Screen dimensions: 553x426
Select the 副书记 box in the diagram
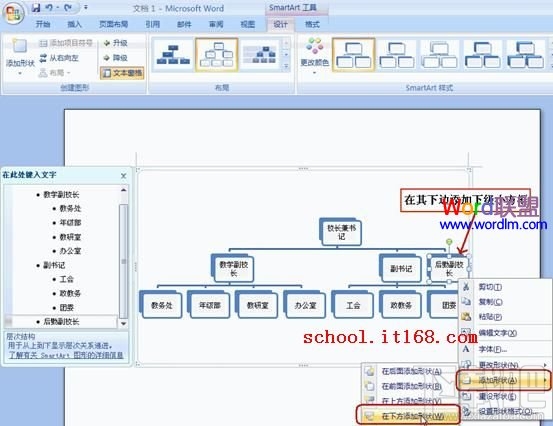[x=401, y=269]
